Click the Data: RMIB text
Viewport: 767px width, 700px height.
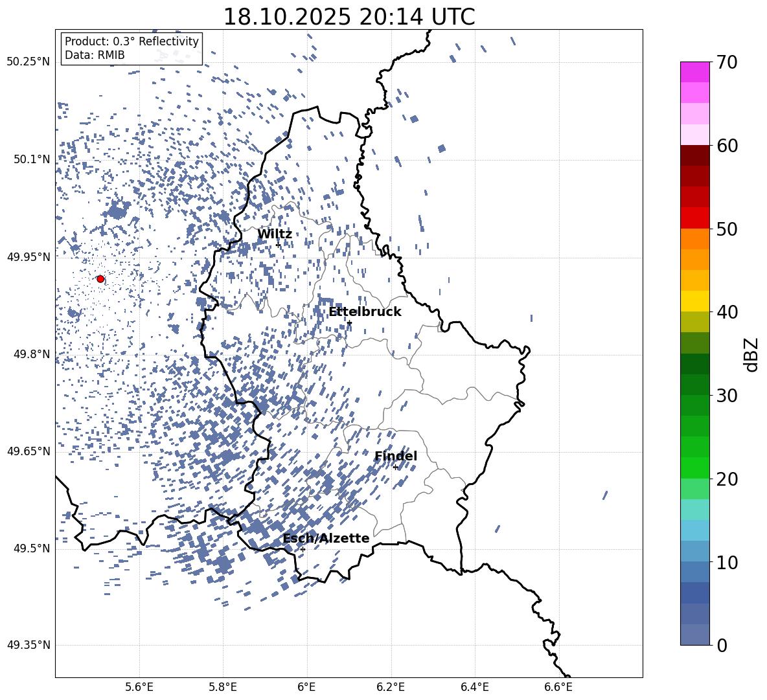point(95,55)
